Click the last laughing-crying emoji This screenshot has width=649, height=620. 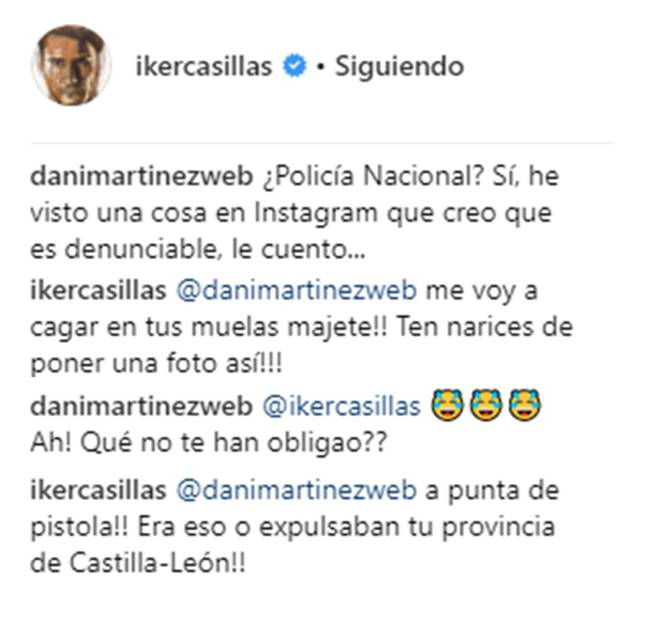[524, 405]
